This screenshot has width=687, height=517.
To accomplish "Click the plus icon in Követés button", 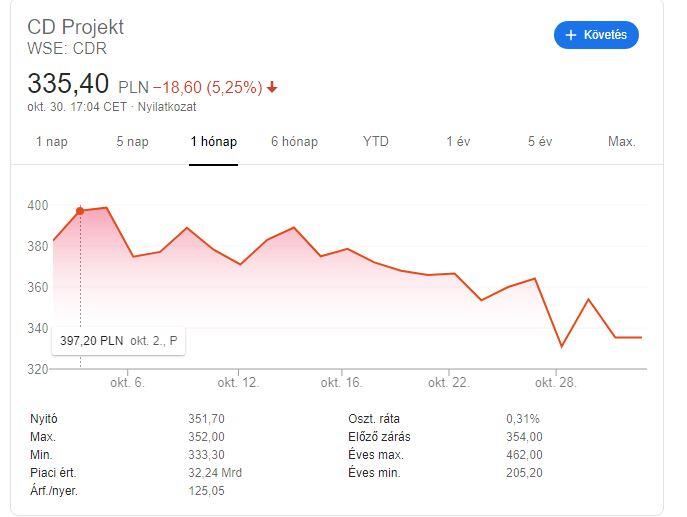I will [572, 35].
